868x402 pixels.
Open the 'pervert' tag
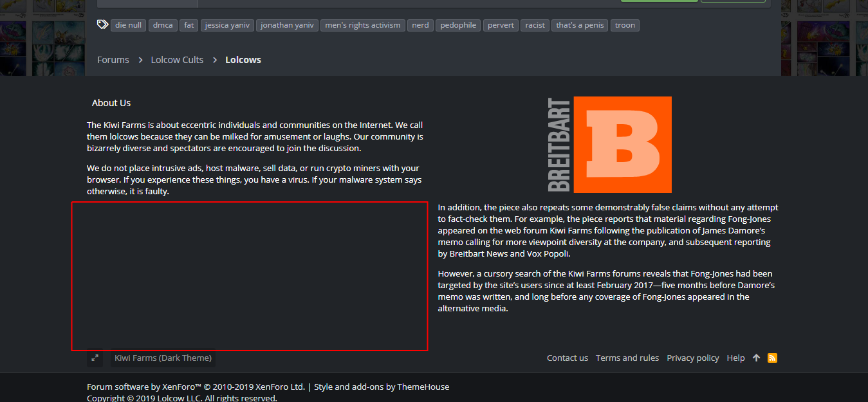tap(501, 25)
